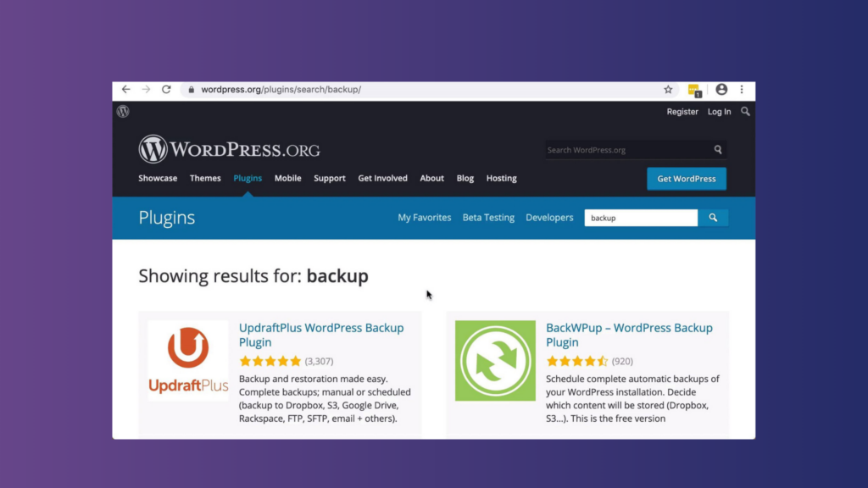
Task: Open the Mobile menu item
Action: 288,178
